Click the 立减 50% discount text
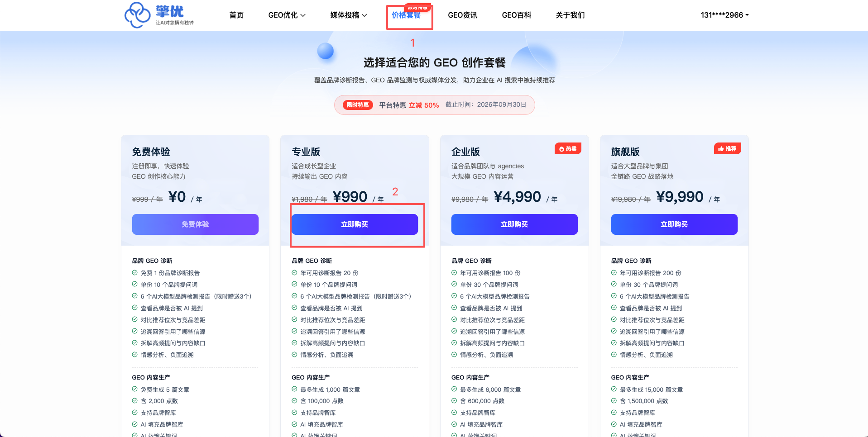 [x=424, y=105]
